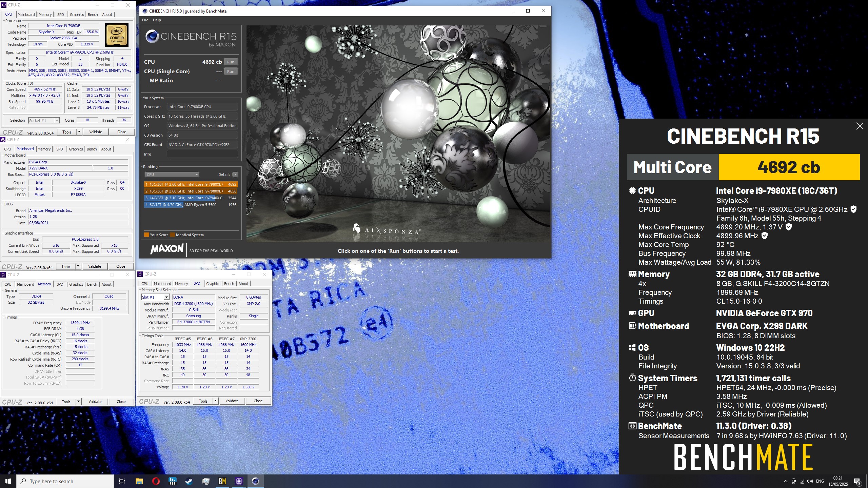The image size is (868, 488).
Task: Expand Tools dropdown arrow in SPD window
Action: point(215,401)
